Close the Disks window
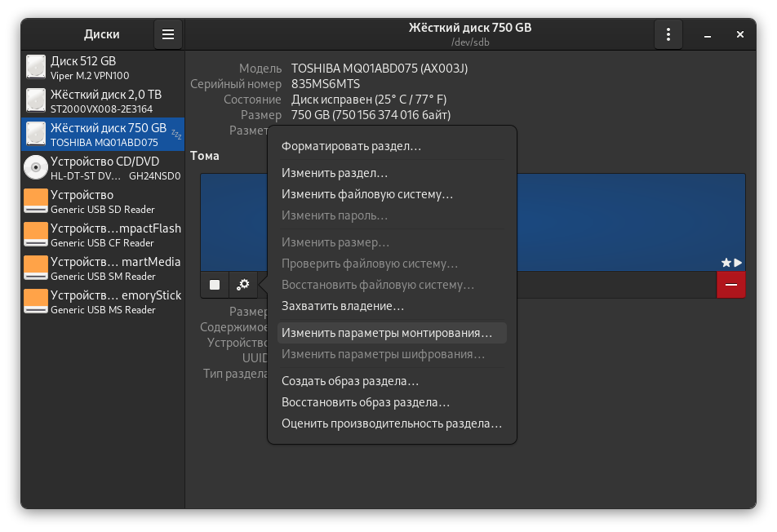 pos(739,34)
